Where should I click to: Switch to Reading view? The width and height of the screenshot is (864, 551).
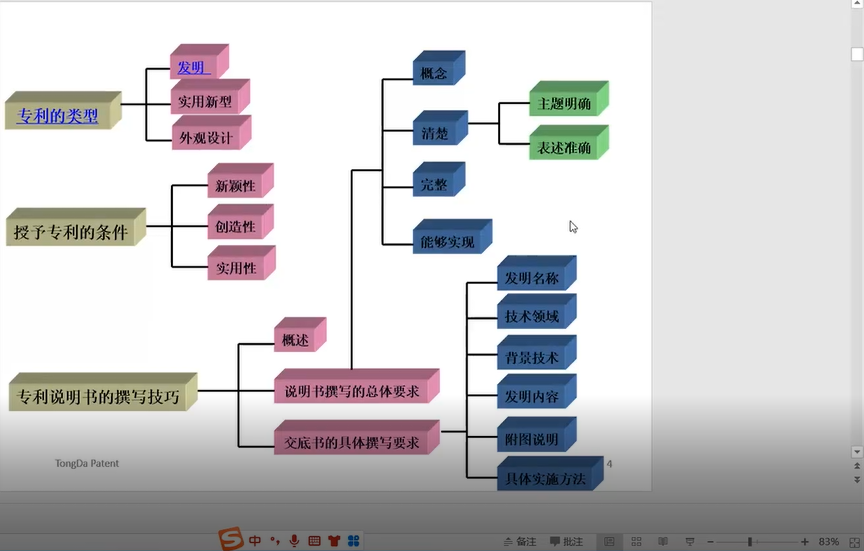pyautogui.click(x=662, y=542)
